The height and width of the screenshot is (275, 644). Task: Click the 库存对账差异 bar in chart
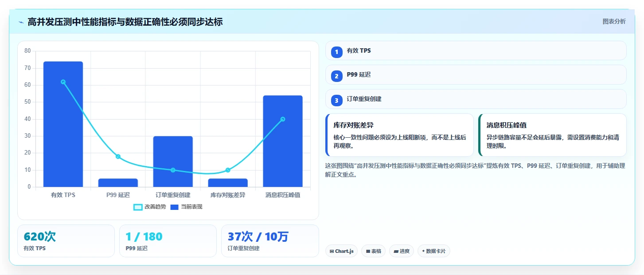[x=228, y=182]
